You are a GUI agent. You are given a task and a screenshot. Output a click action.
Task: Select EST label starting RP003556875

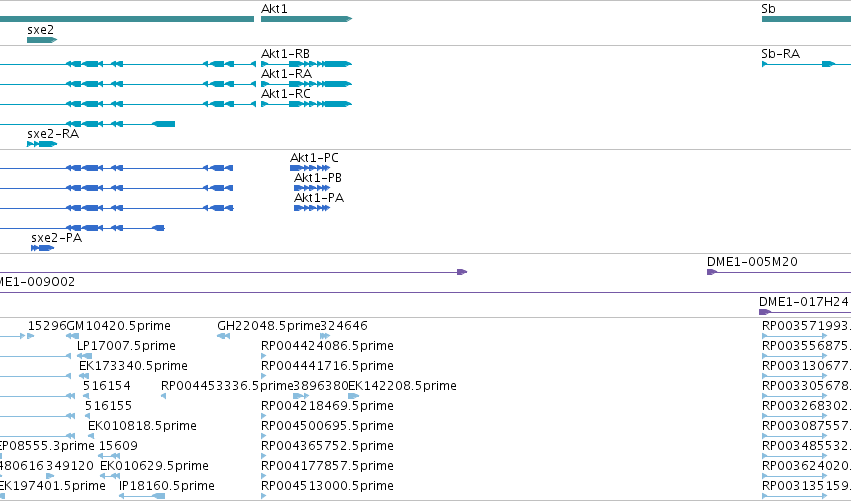(x=806, y=346)
